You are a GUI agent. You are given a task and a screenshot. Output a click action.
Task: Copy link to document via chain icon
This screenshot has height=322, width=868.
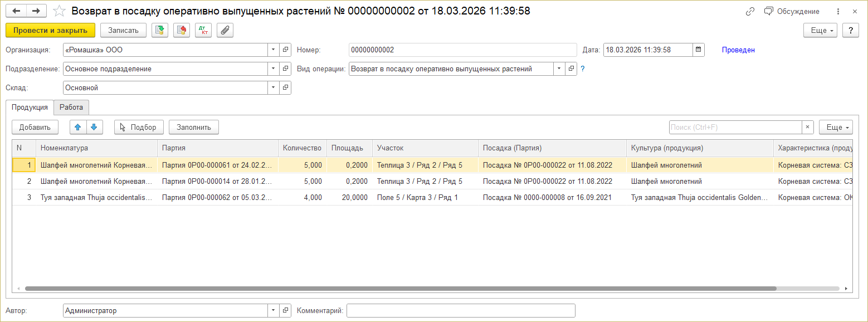click(x=750, y=11)
